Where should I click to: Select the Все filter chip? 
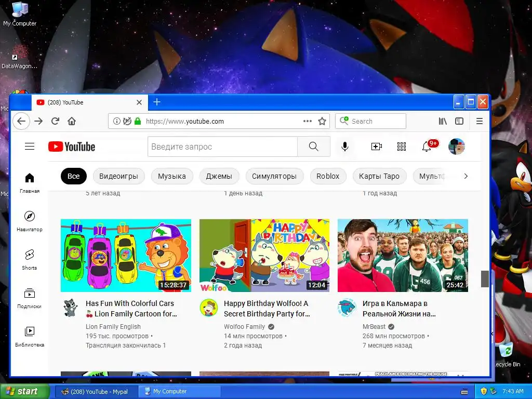click(x=74, y=176)
